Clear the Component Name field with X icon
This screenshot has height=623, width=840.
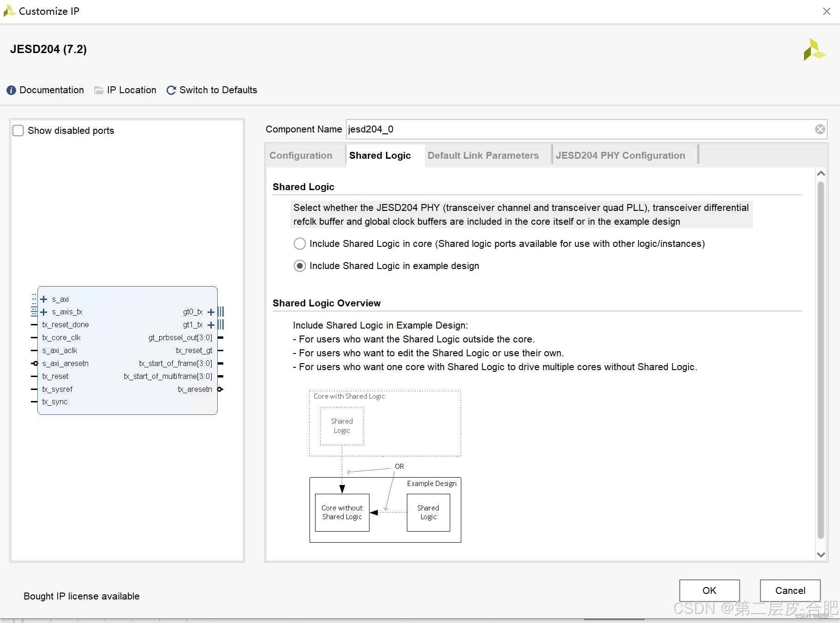[820, 129]
